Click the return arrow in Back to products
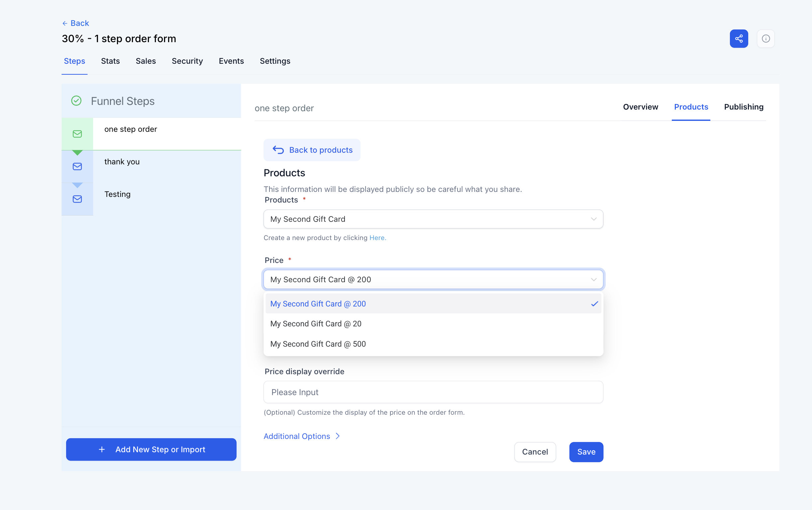 278,150
